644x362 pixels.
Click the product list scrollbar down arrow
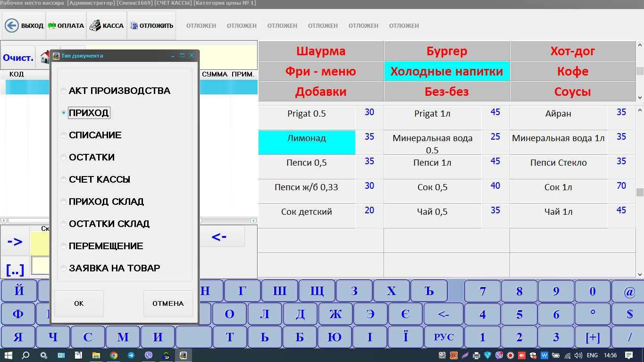coord(640,274)
